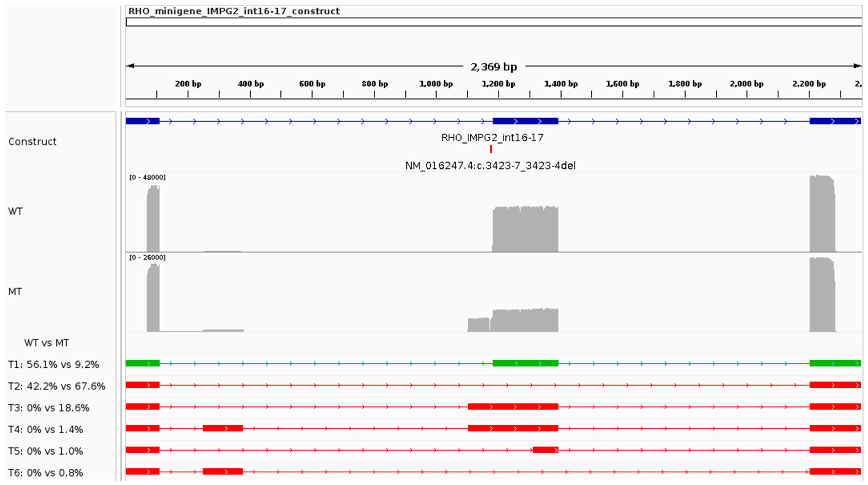The width and height of the screenshot is (868, 485).
Task: Select the Construct track label
Action: (32, 141)
